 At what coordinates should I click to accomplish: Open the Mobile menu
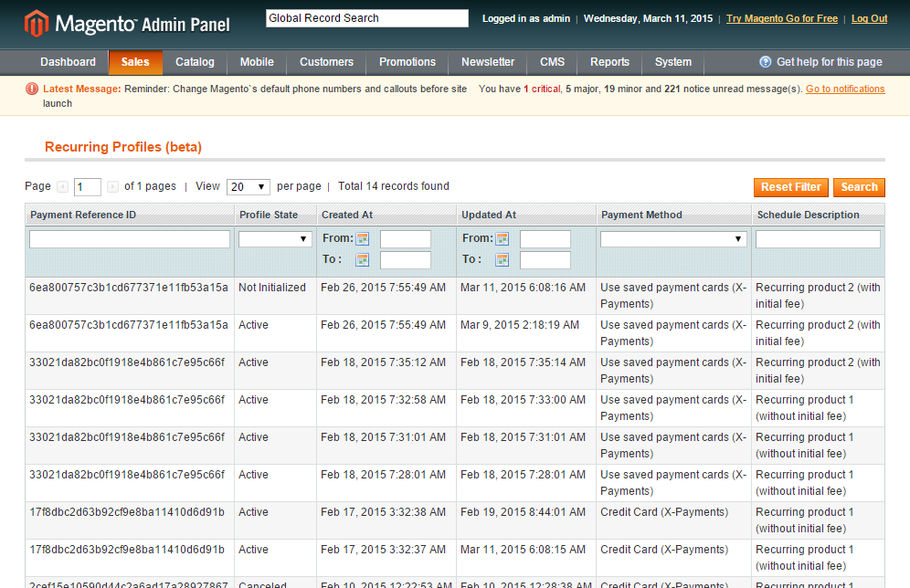pos(257,62)
